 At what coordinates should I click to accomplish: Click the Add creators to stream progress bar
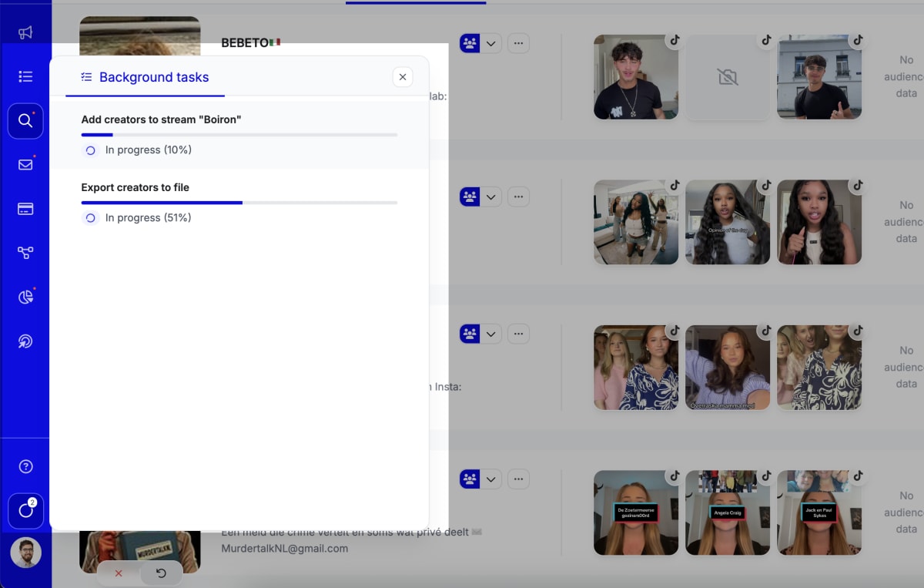tap(239, 135)
